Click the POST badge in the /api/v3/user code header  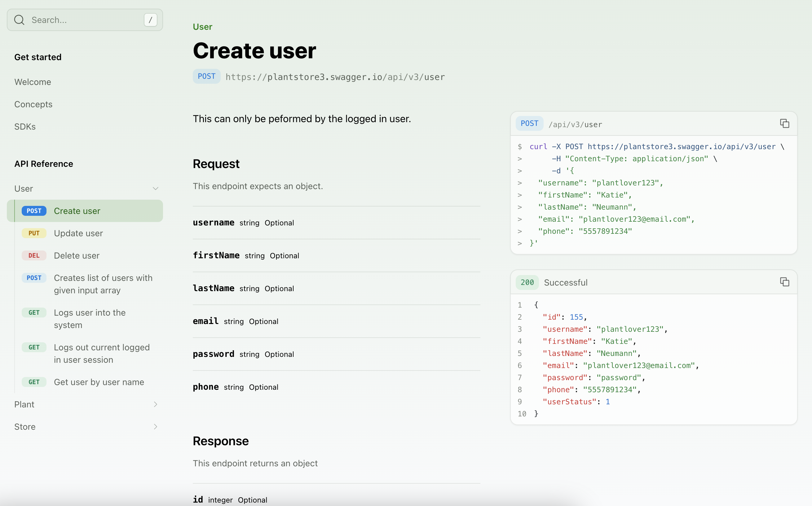(x=529, y=123)
